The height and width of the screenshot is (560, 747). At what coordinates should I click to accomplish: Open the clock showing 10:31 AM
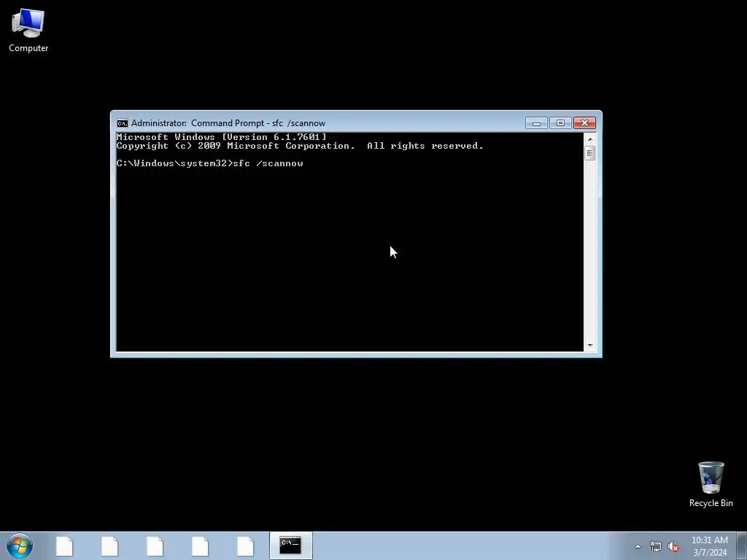coord(710,546)
